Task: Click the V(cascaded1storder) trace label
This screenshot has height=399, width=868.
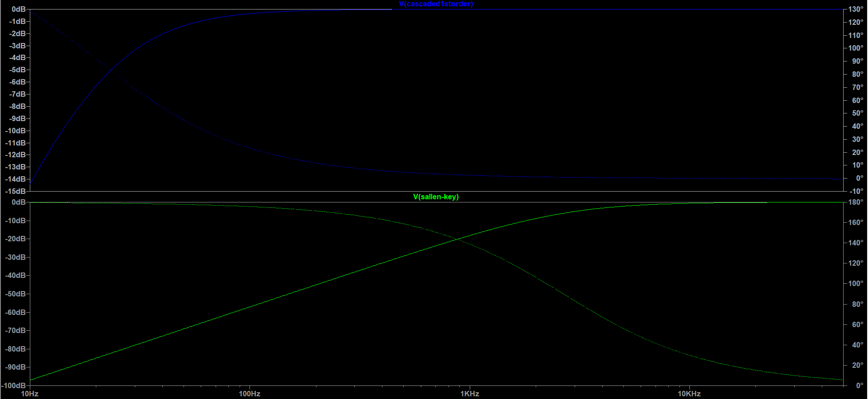Action: tap(436, 4)
